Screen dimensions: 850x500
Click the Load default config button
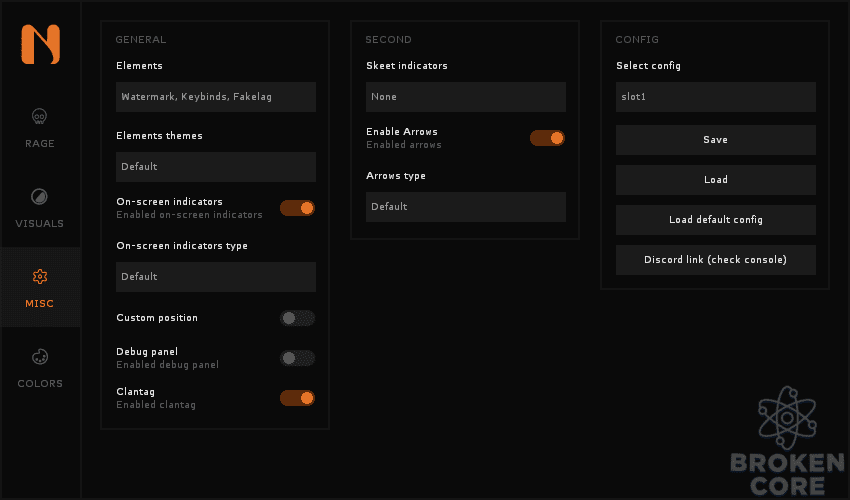716,220
